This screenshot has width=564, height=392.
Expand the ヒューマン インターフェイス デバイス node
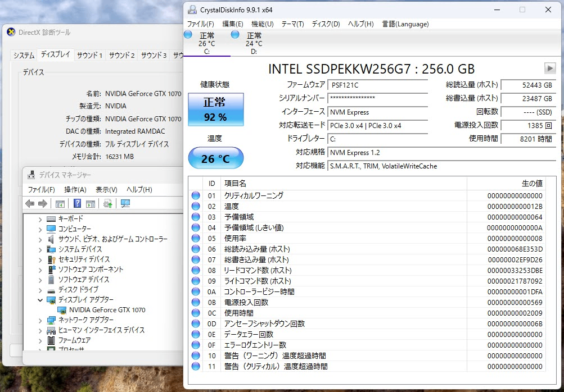[x=40, y=330]
